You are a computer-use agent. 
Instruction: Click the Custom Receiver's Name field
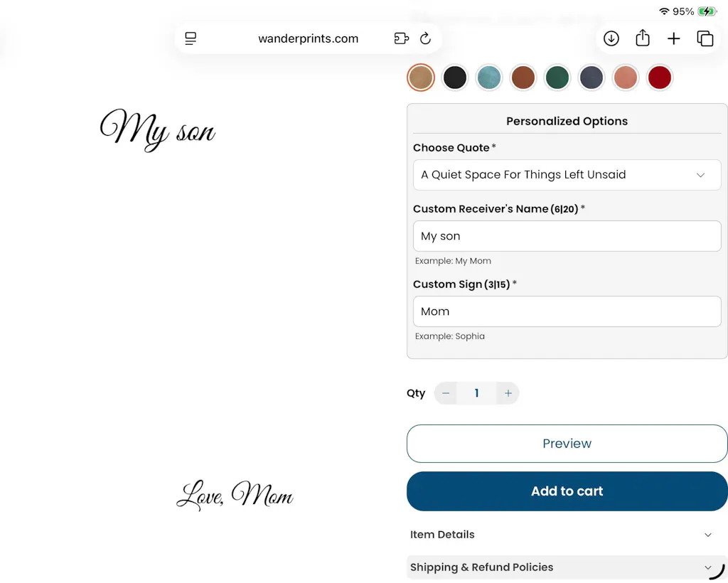click(x=567, y=236)
